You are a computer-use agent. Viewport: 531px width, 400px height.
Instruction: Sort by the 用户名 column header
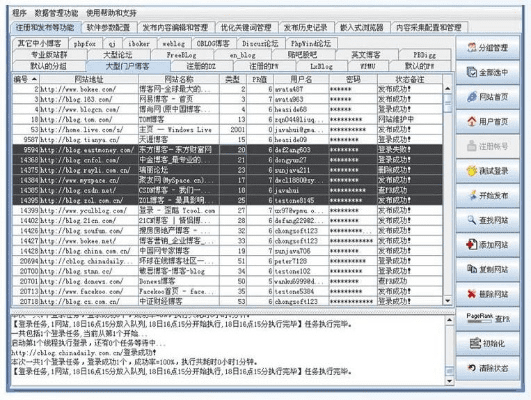(x=301, y=80)
